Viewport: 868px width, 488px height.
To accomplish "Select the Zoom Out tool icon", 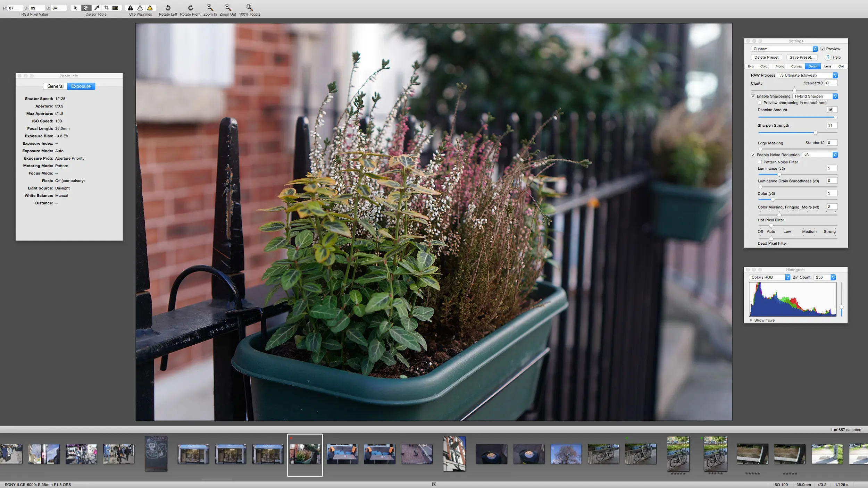I will click(x=228, y=7).
